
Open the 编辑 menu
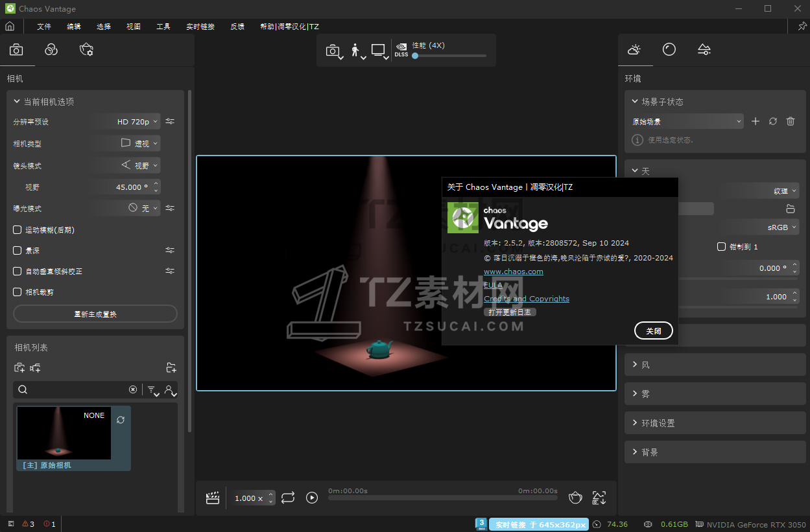pos(74,27)
